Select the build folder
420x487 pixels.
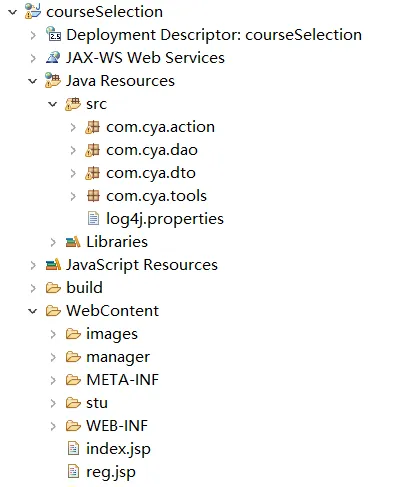pyautogui.click(x=84, y=288)
